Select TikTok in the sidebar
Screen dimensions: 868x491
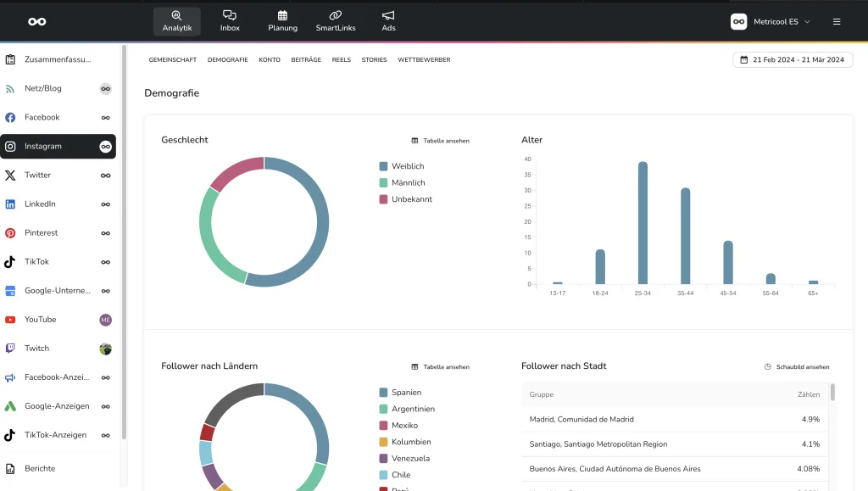(36, 261)
